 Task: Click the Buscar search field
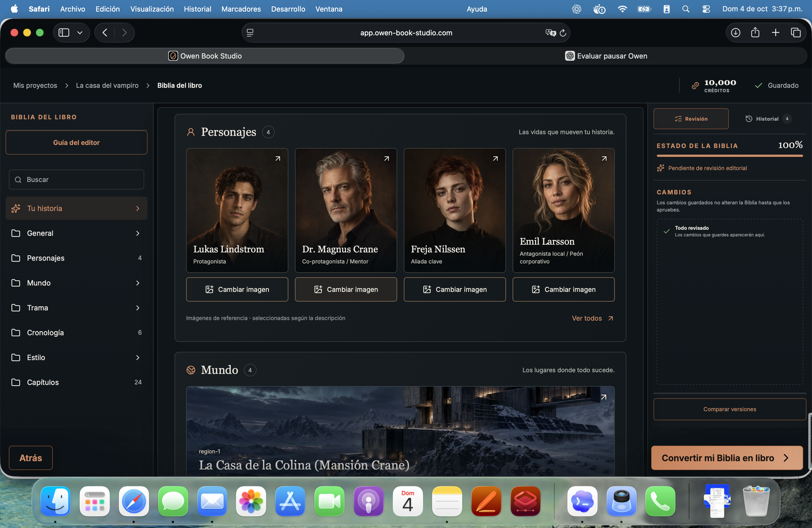(x=77, y=179)
